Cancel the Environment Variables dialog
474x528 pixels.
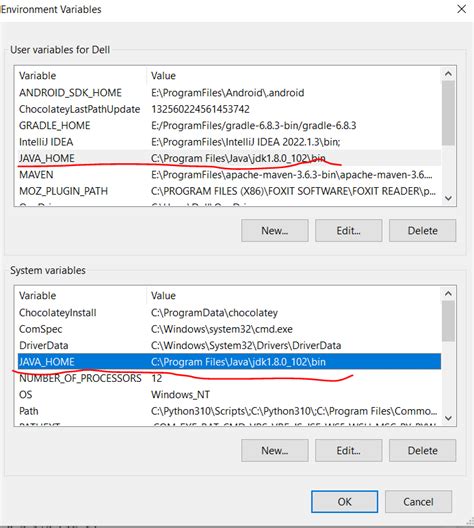click(x=418, y=502)
